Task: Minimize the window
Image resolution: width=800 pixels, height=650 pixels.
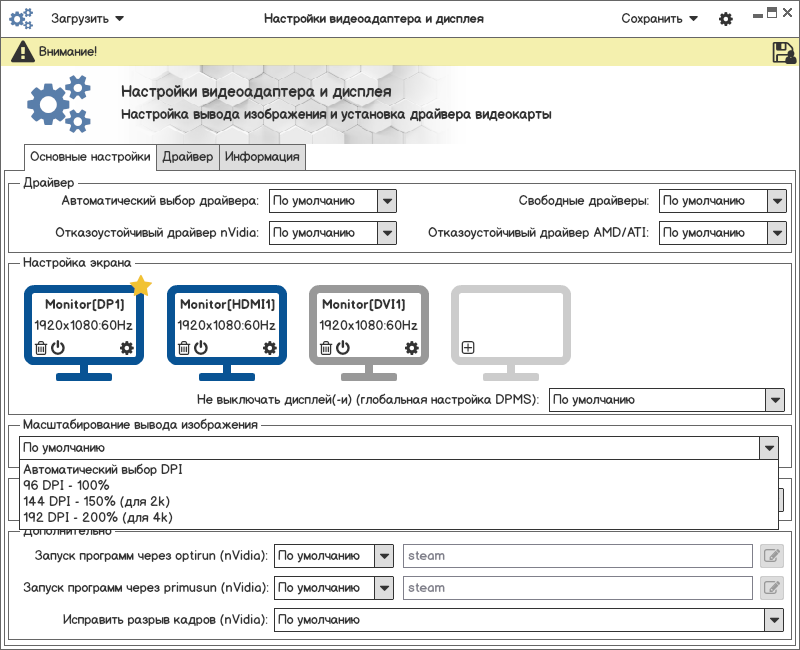Action: 758,15
